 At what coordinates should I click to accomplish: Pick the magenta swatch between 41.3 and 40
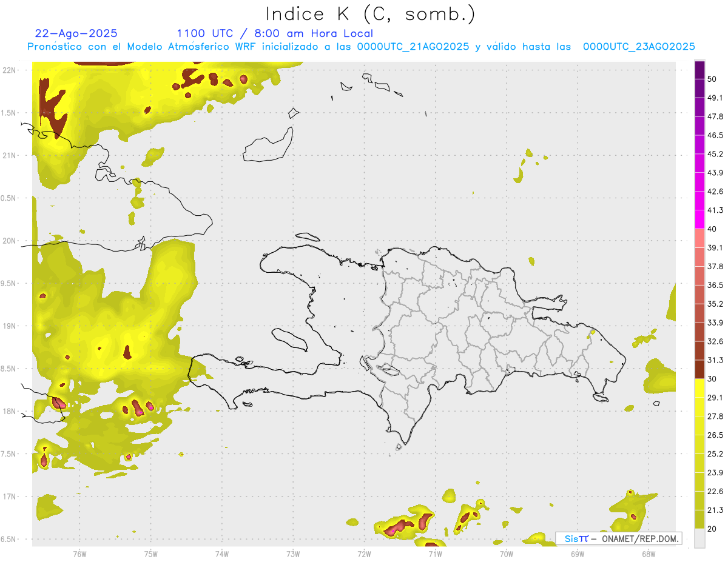coord(699,219)
